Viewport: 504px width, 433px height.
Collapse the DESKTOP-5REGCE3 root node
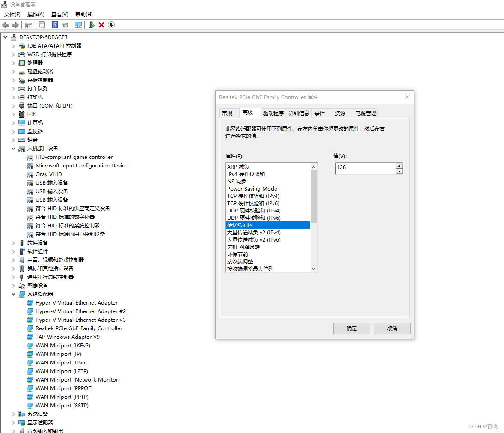coord(6,37)
